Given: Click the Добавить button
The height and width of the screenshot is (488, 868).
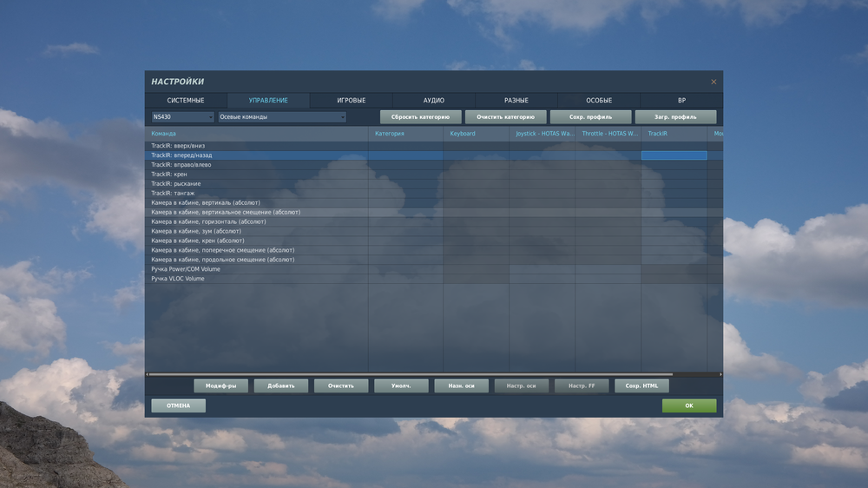Looking at the screenshot, I should click(280, 386).
